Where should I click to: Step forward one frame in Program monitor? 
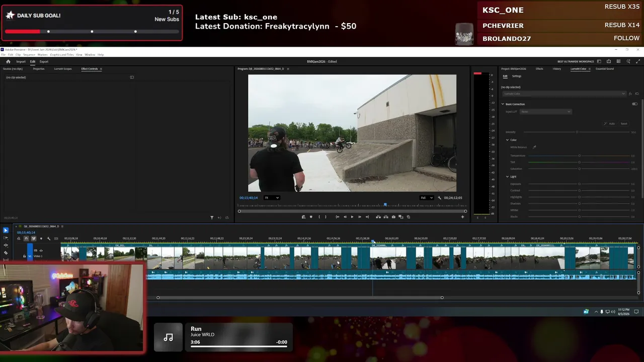(x=359, y=217)
